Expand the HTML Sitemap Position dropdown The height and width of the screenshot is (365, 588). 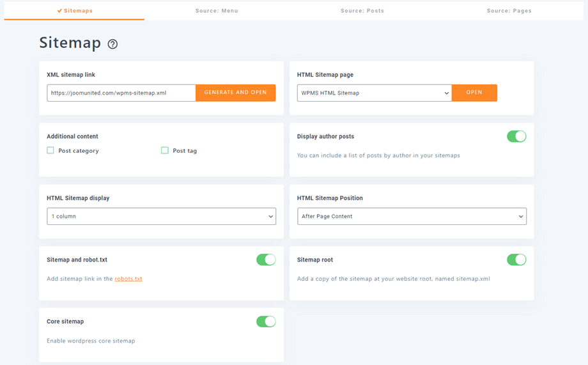click(412, 216)
